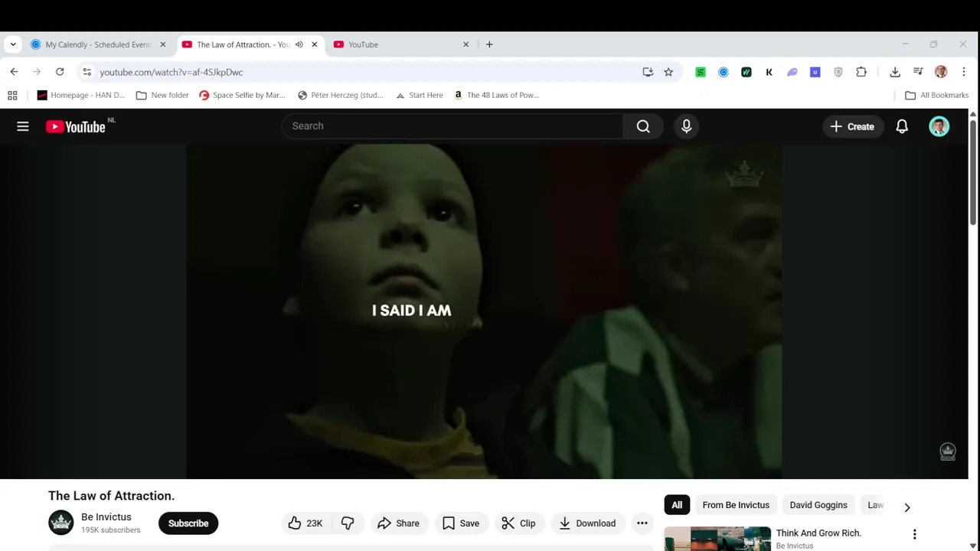980x551 pixels.
Task: Open Homepage - HAN bookmark
Action: [80, 96]
